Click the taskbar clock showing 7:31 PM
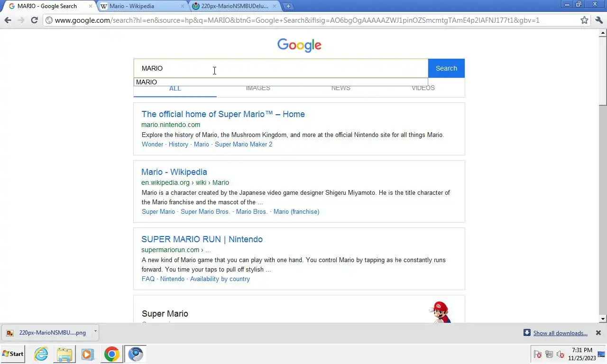 click(x=582, y=354)
